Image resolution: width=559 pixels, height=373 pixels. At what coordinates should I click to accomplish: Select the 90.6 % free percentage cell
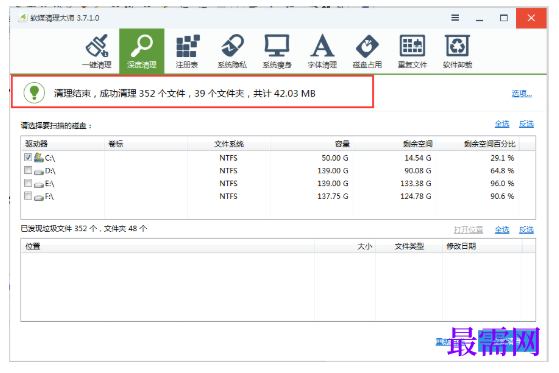pyautogui.click(x=502, y=196)
